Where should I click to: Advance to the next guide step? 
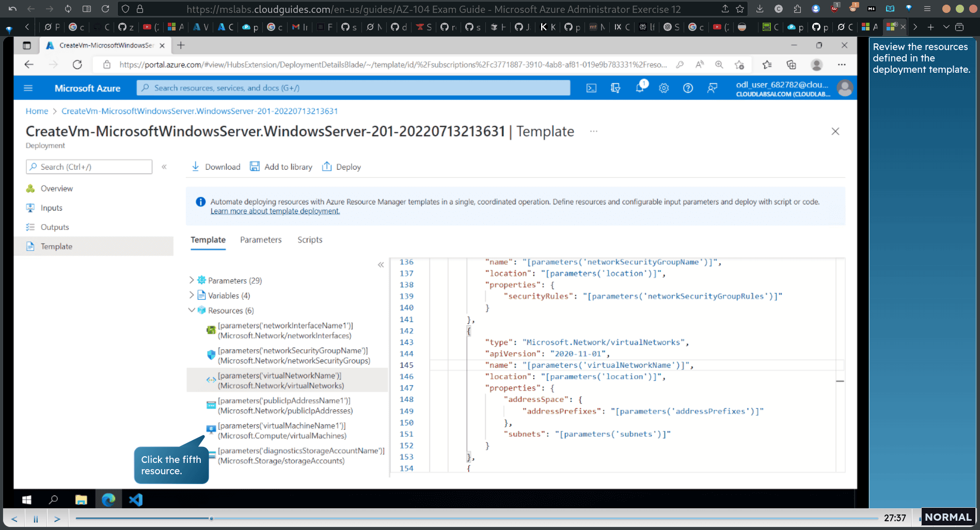[57, 519]
